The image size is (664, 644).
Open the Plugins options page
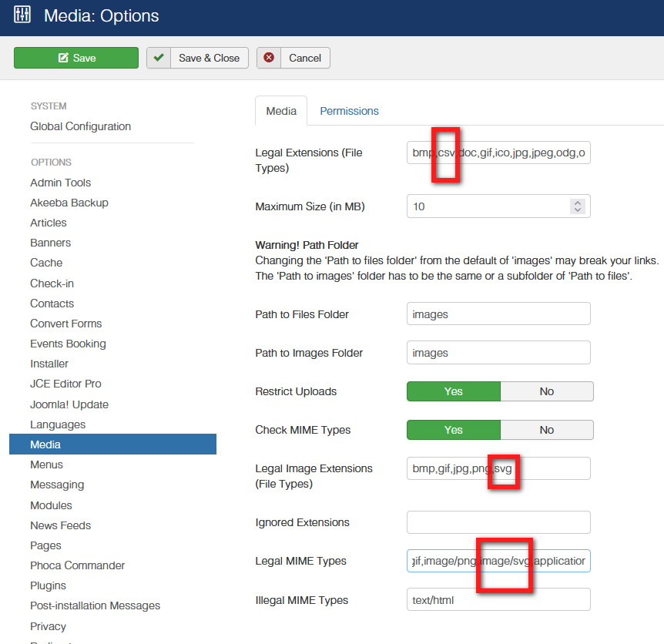[48, 585]
